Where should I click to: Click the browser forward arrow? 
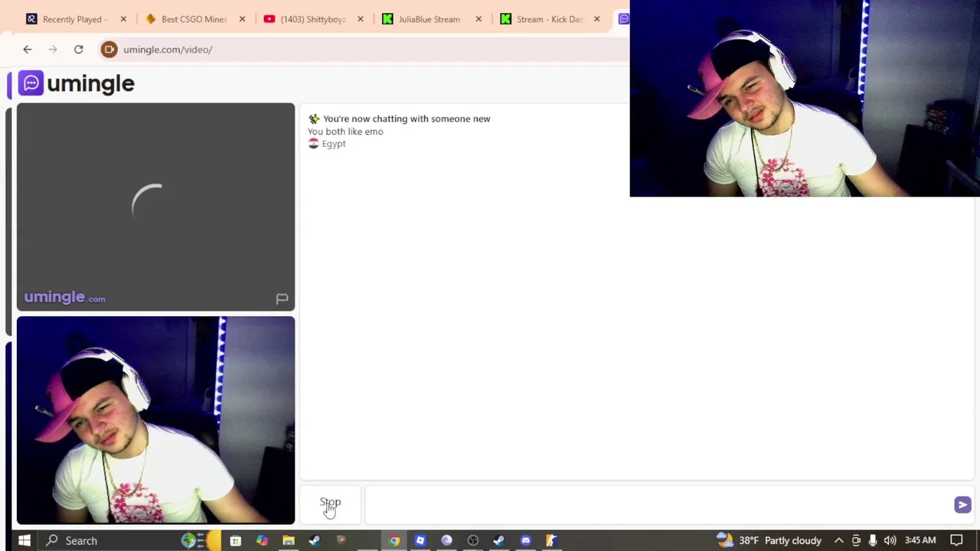(53, 50)
